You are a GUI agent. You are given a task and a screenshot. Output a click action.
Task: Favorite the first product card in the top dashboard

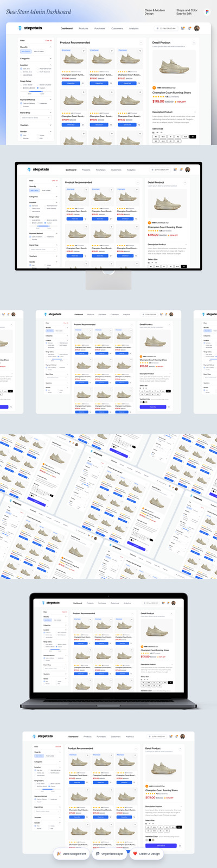click(84, 51)
